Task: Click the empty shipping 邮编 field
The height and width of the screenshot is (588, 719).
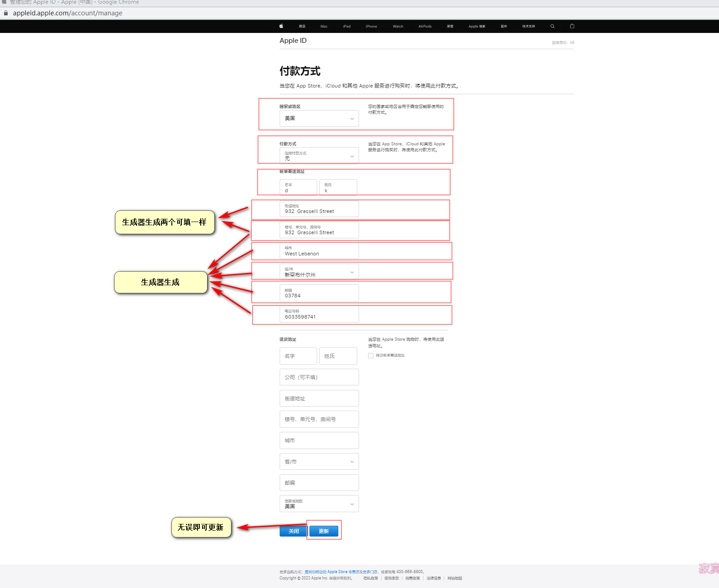Action: coord(319,483)
